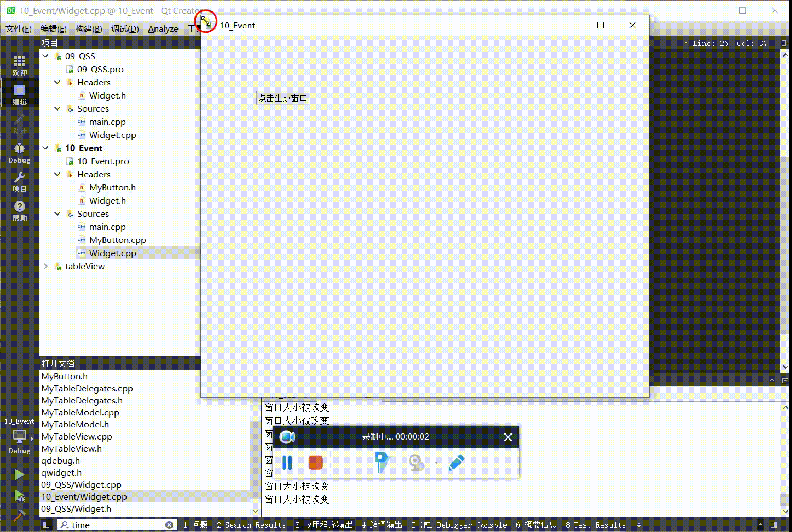The image size is (792, 532).
Task: Switch to the 应用程序输出 tab
Action: 324,525
